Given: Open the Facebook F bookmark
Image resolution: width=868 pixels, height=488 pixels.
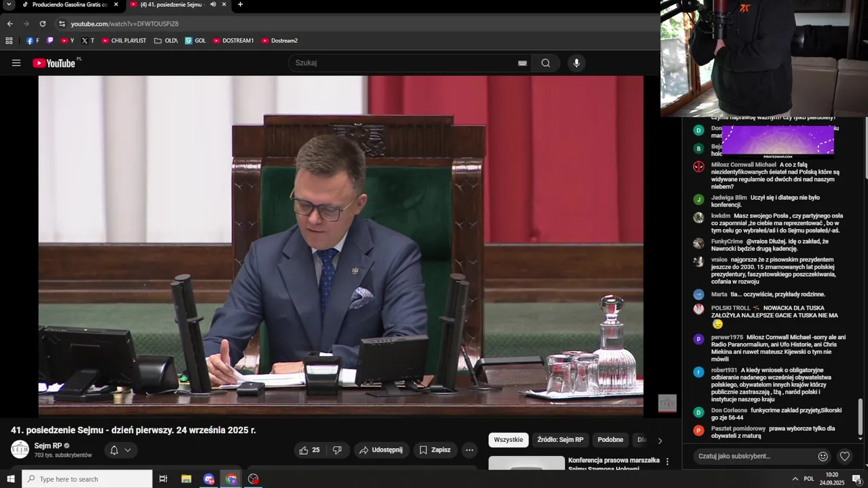Looking at the screenshot, I should [x=33, y=41].
